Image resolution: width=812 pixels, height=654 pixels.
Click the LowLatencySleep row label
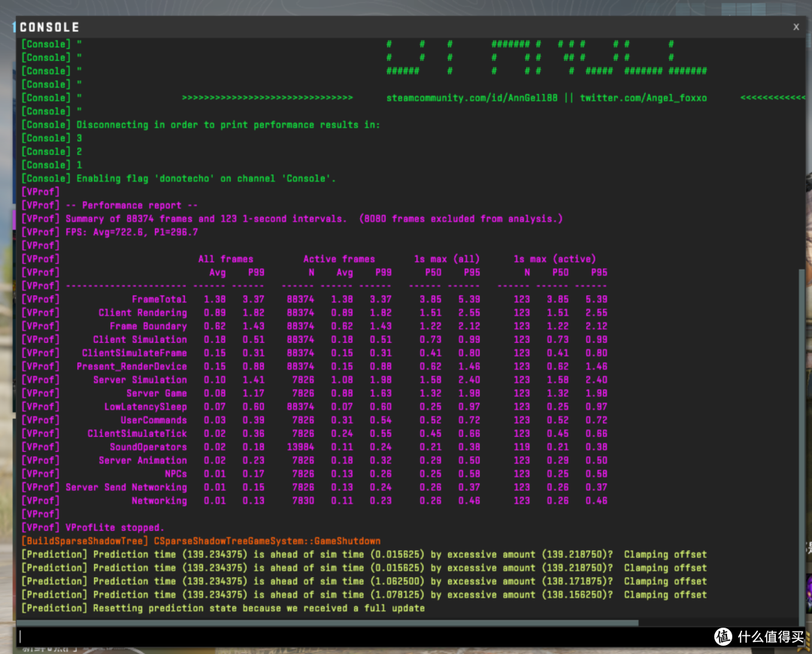[x=146, y=407]
